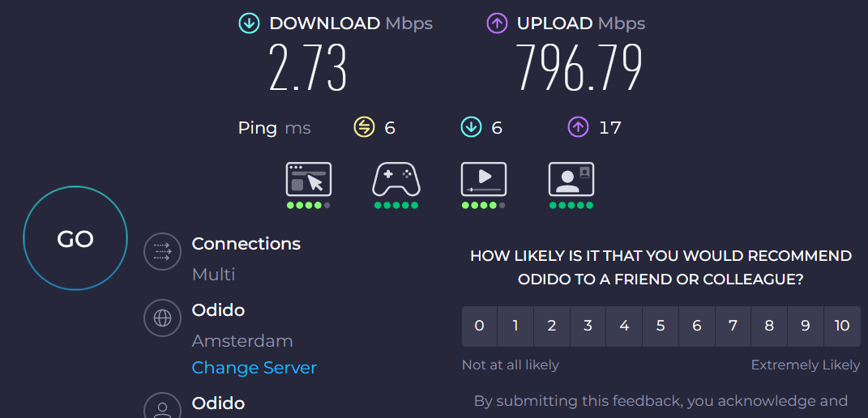The height and width of the screenshot is (418, 868).
Task: Open the gaming controller experience icon
Action: [396, 179]
